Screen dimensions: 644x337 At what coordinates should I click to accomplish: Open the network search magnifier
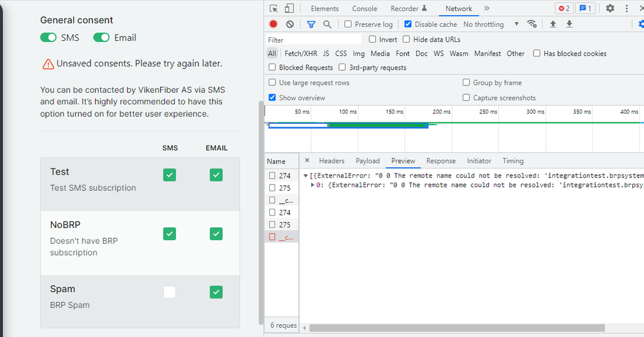[x=327, y=24]
